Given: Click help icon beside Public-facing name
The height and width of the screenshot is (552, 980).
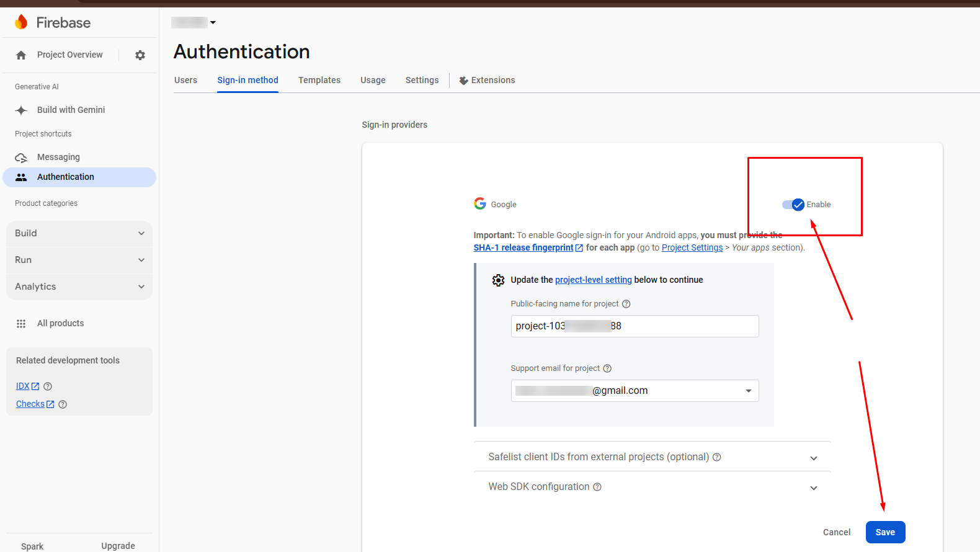Looking at the screenshot, I should pyautogui.click(x=626, y=304).
